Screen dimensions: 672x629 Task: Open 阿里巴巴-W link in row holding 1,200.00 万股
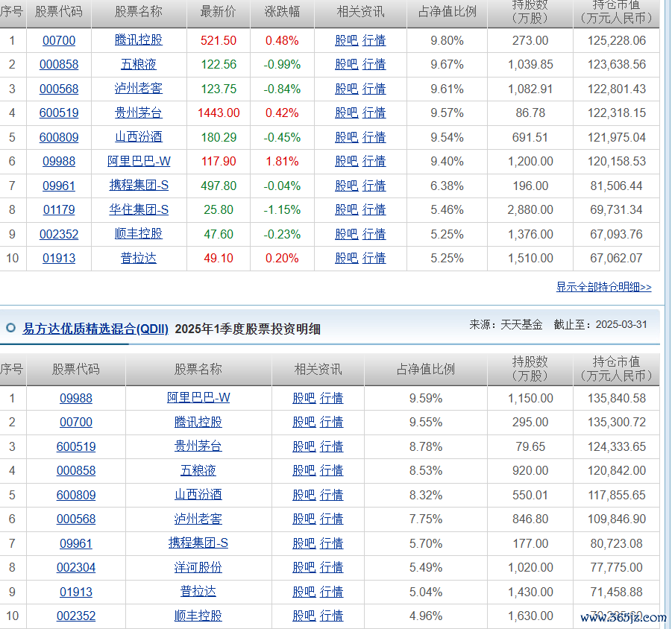[x=139, y=162]
